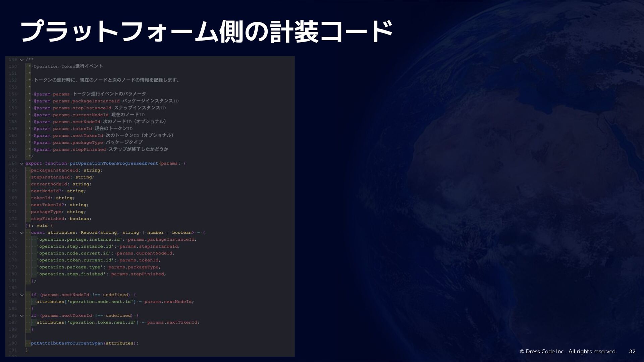Image resolution: width=644 pixels, height=362 pixels.
Task: Click line number 150 in gutter
Action: pos(13,66)
